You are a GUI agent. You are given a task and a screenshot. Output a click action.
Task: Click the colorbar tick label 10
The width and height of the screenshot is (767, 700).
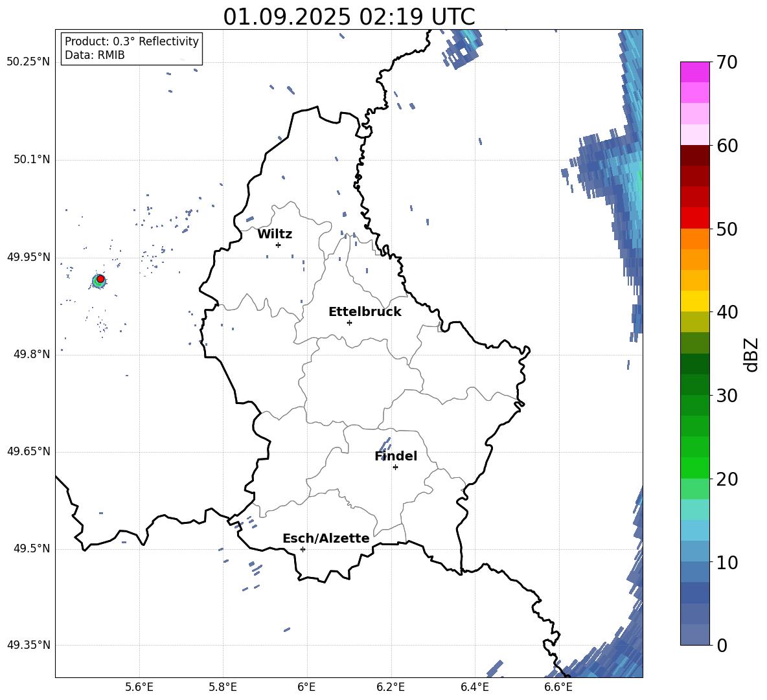[x=727, y=562]
